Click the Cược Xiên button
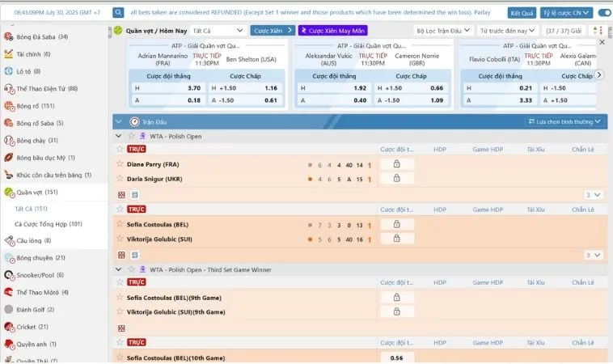The width and height of the screenshot is (613, 364). point(273,31)
